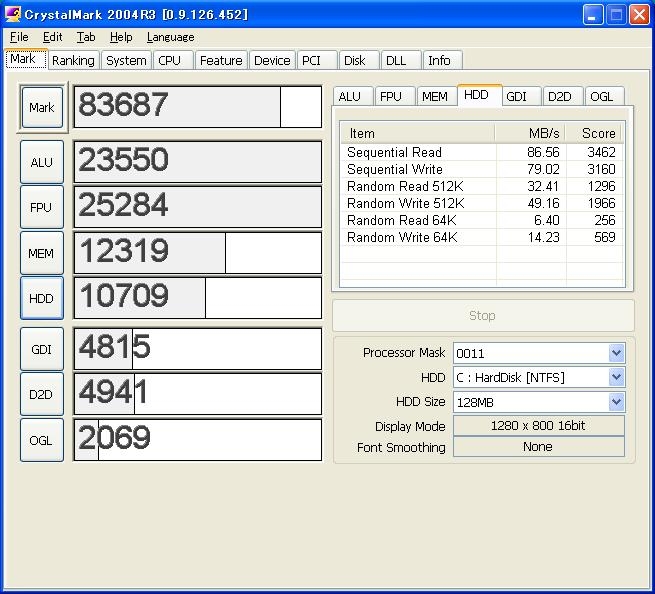Click the CrystalMark title bar app icon
This screenshot has height=594, width=655.
[12, 14]
